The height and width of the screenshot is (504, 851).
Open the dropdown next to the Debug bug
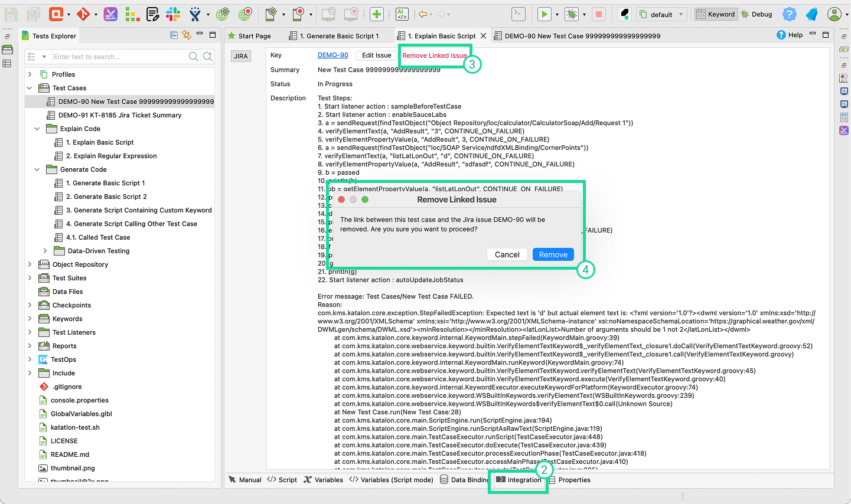point(584,15)
